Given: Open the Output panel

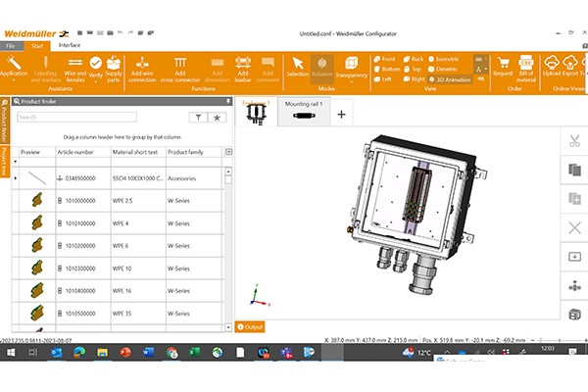Looking at the screenshot, I should tap(250, 327).
